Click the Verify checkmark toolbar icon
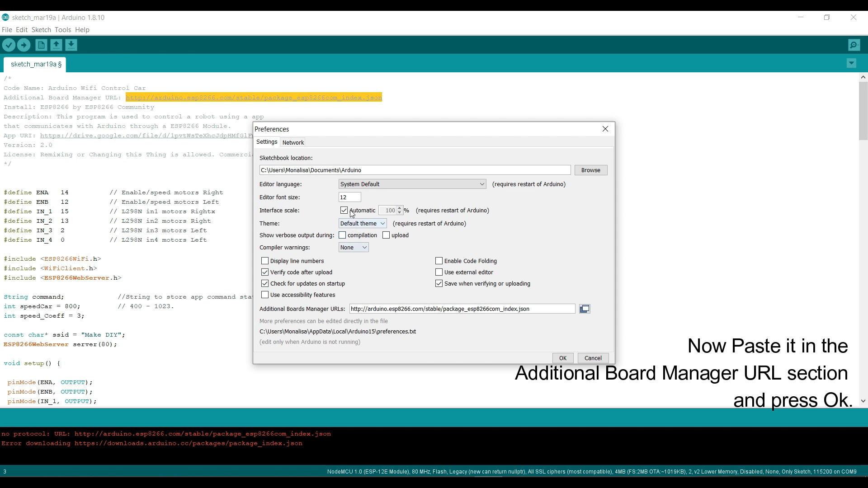This screenshot has width=868, height=488. 9,45
